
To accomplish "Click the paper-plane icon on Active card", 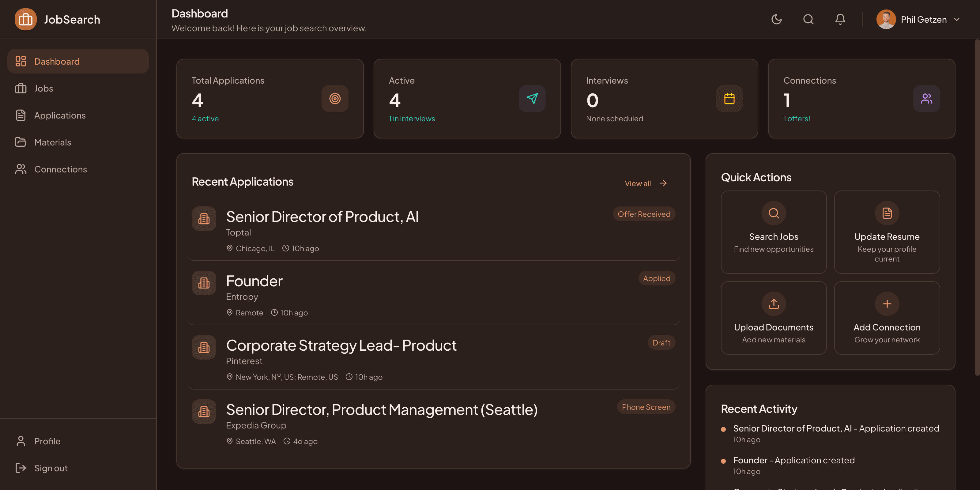I will click(532, 99).
